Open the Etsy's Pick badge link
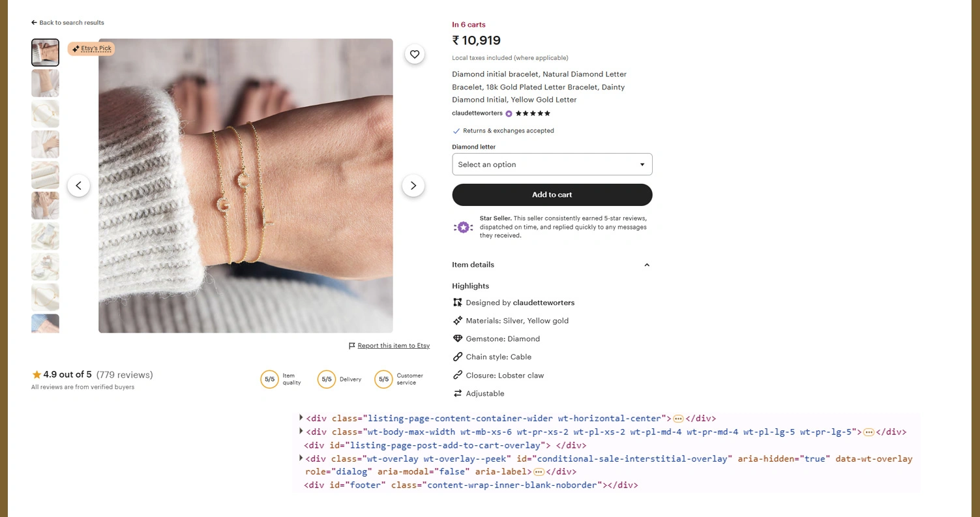The height and width of the screenshot is (517, 980). [x=91, y=49]
